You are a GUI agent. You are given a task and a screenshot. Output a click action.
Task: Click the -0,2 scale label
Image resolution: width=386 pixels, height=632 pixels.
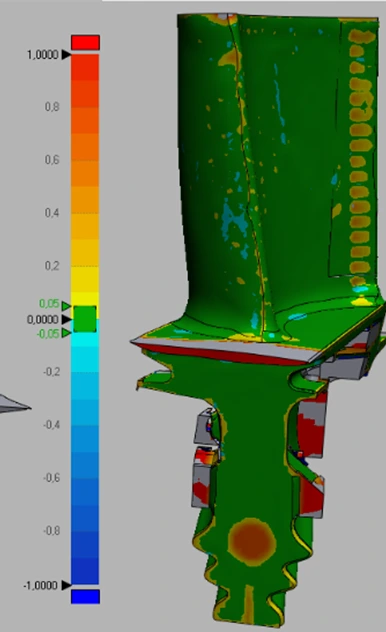click(51, 372)
